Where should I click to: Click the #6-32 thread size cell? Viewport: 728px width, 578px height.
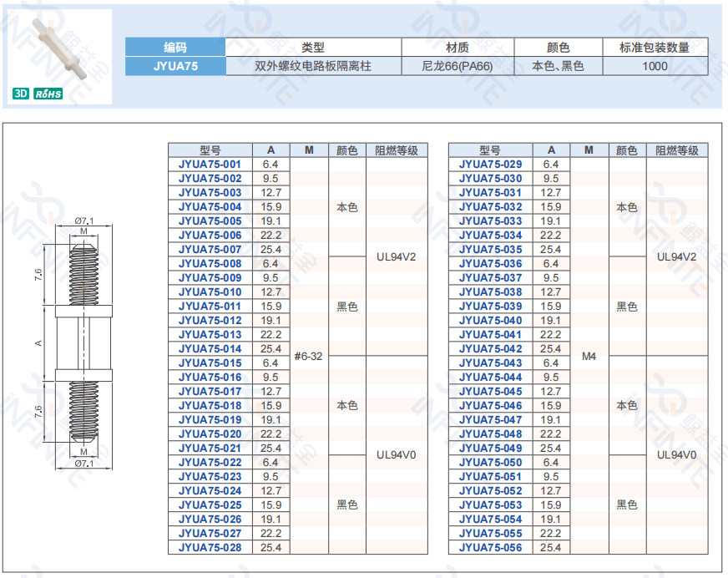click(x=308, y=356)
